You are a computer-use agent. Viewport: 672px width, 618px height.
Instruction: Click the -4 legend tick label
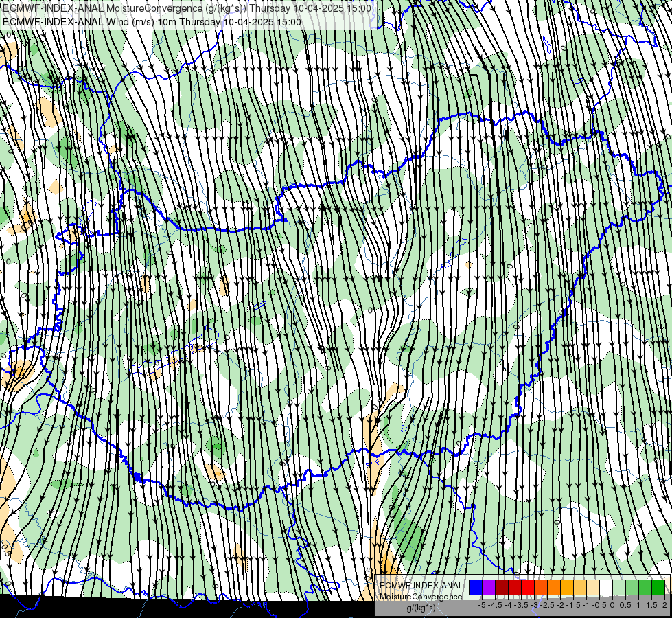(508, 605)
